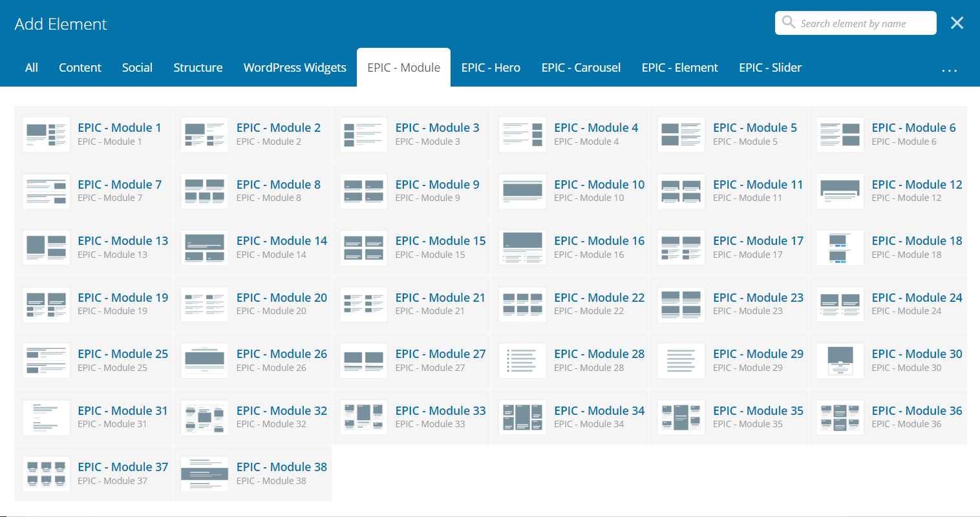Viewport: 980px width, 517px height.
Task: Click the EPIC - Module 33 grid icon
Action: (x=363, y=417)
